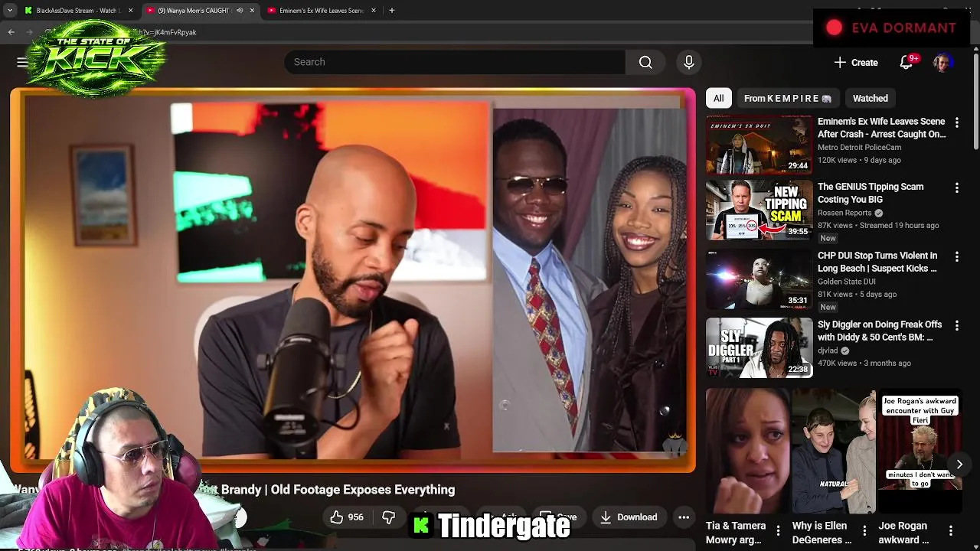Open The GENIUS Tipping Scam thumbnail
The width and height of the screenshot is (980, 551).
tap(759, 210)
